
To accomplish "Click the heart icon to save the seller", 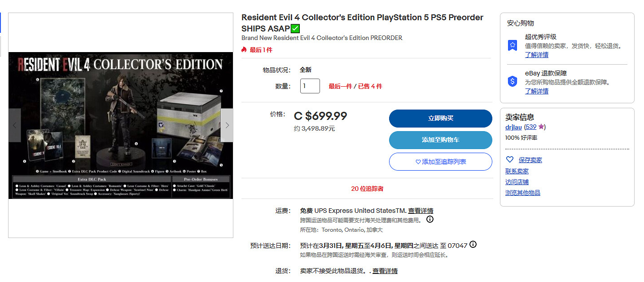I will pyautogui.click(x=510, y=159).
